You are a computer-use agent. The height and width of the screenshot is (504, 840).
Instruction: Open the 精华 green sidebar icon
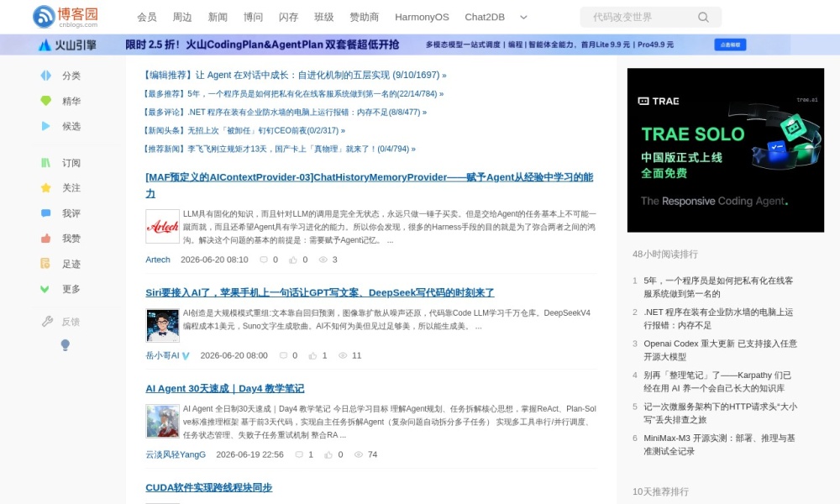pyautogui.click(x=46, y=101)
